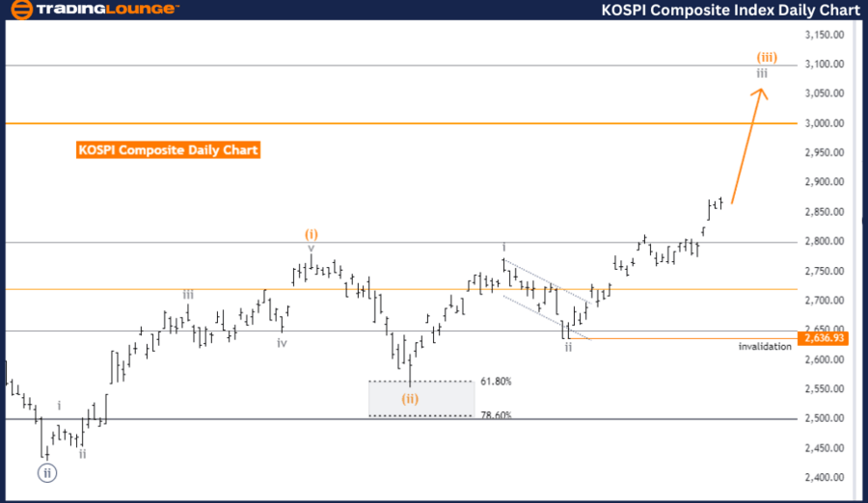The image size is (868, 503).
Task: Click the 3,150.00 price axis label
Action: click(x=825, y=35)
